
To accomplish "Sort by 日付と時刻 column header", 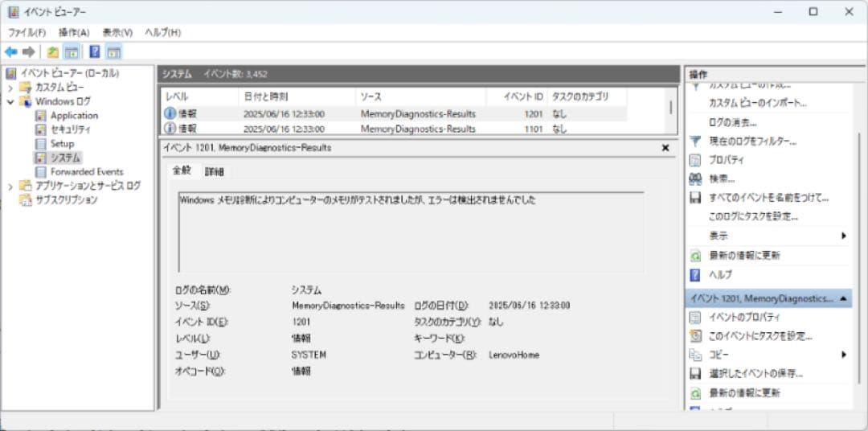I will pyautogui.click(x=296, y=96).
